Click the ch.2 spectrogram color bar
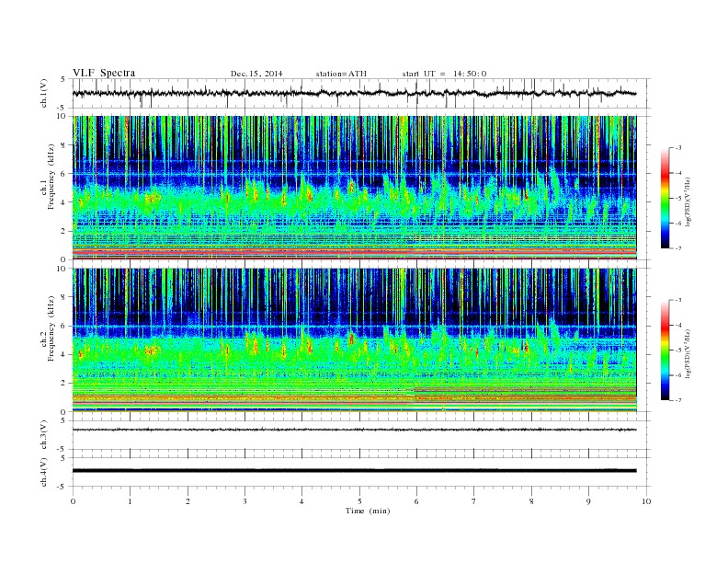This screenshot has width=728, height=563. coord(665,350)
